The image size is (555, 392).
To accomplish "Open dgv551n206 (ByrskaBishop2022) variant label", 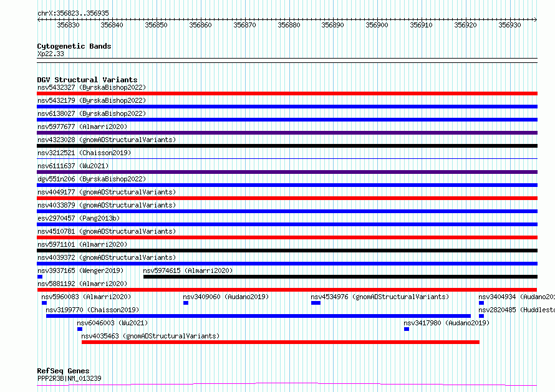I will click(92, 179).
